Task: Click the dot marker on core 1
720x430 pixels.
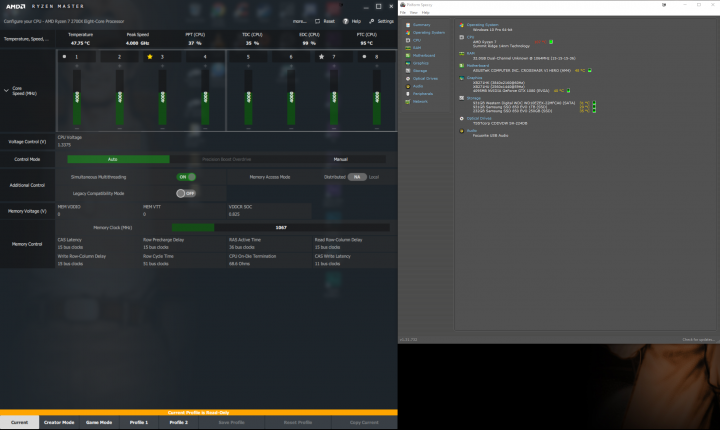Action: [x=64, y=57]
